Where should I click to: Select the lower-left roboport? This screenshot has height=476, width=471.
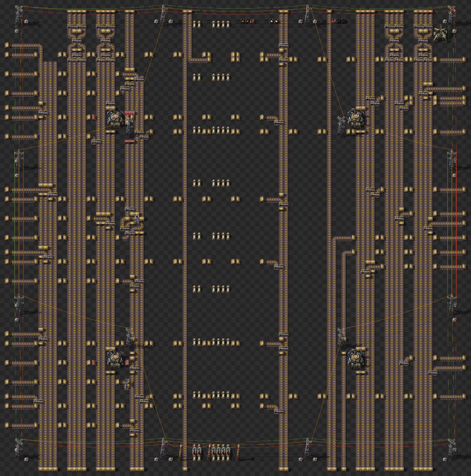point(115,358)
